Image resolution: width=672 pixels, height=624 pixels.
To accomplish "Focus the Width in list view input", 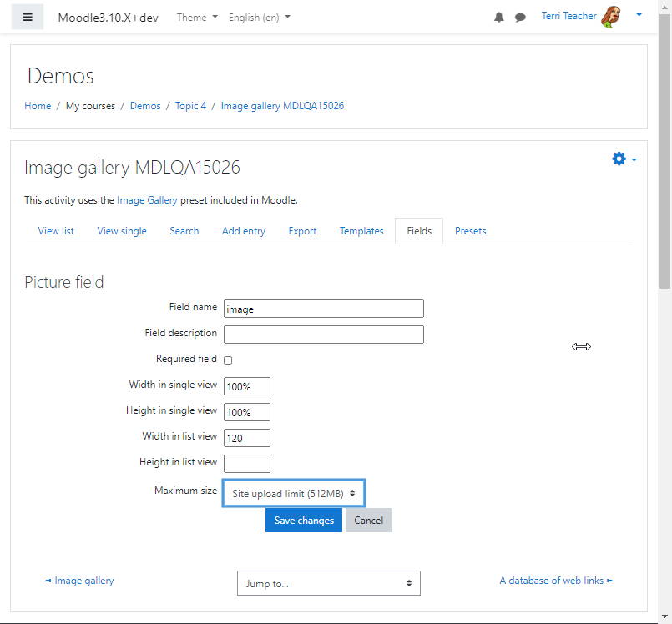I will click(x=247, y=438).
